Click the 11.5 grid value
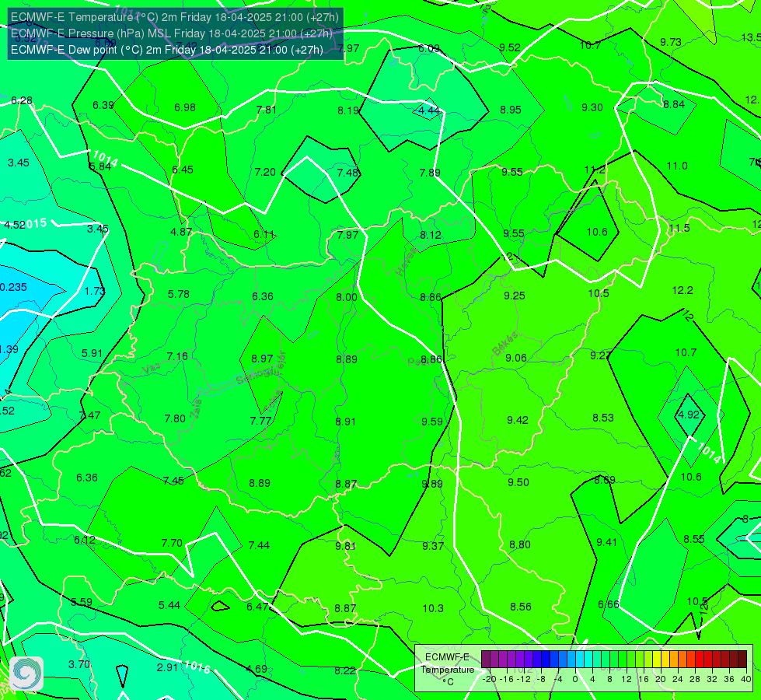 coord(679,229)
